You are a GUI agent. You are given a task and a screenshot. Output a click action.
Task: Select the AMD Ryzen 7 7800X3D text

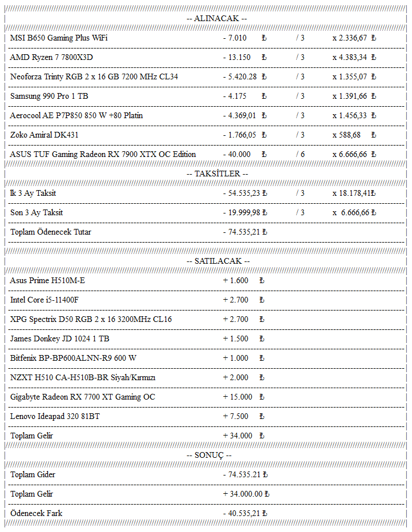(51, 57)
